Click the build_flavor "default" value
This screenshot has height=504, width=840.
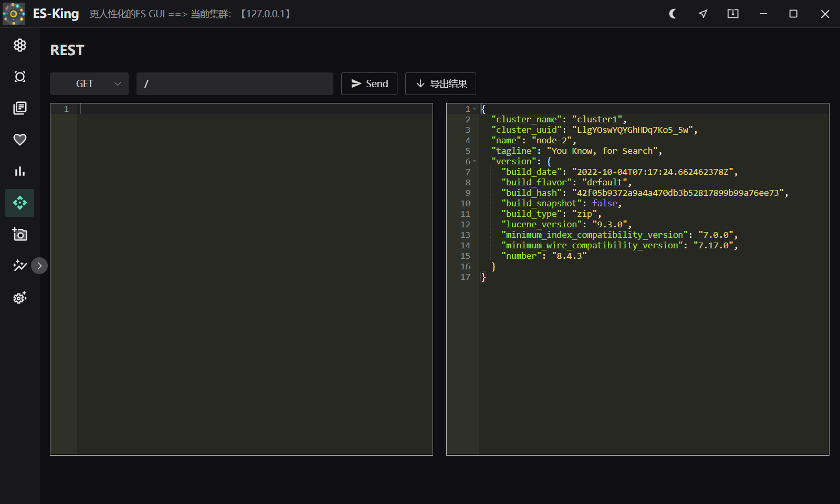(605, 182)
